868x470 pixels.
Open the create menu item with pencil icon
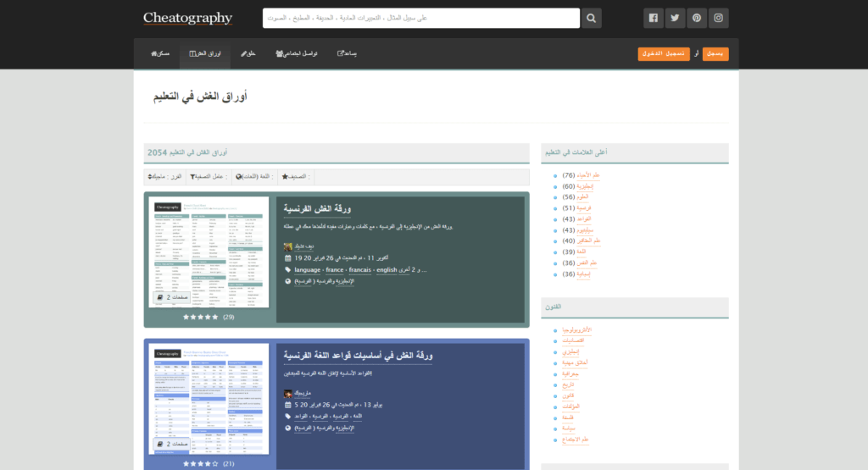tap(248, 54)
